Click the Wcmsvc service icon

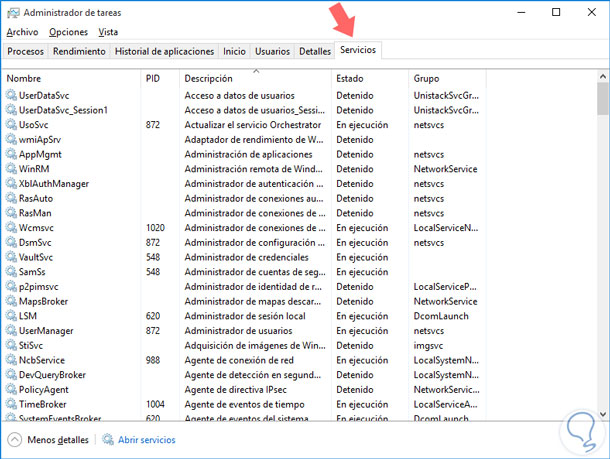point(11,227)
